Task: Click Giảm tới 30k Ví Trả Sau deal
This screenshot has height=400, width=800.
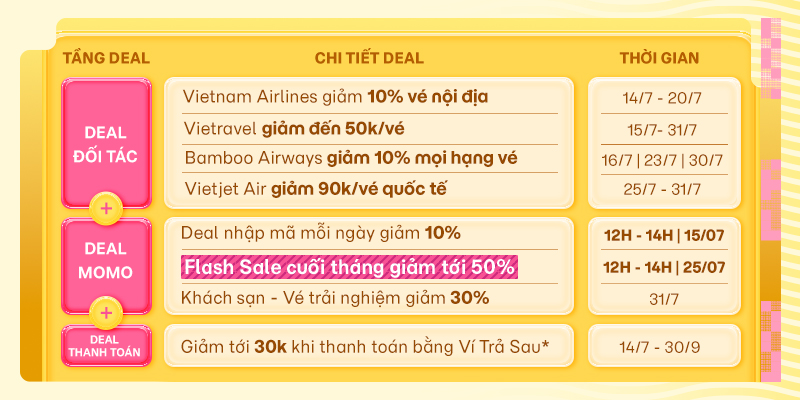Action: pyautogui.click(x=365, y=347)
